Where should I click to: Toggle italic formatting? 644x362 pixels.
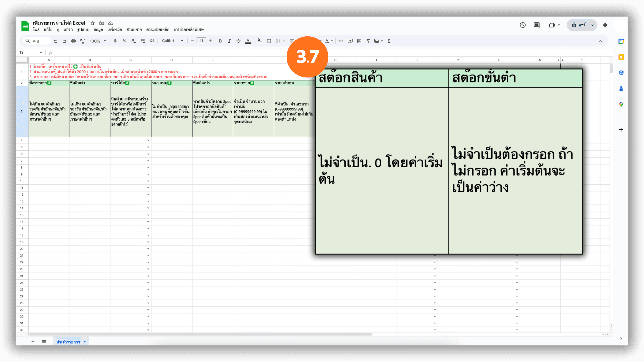click(229, 41)
